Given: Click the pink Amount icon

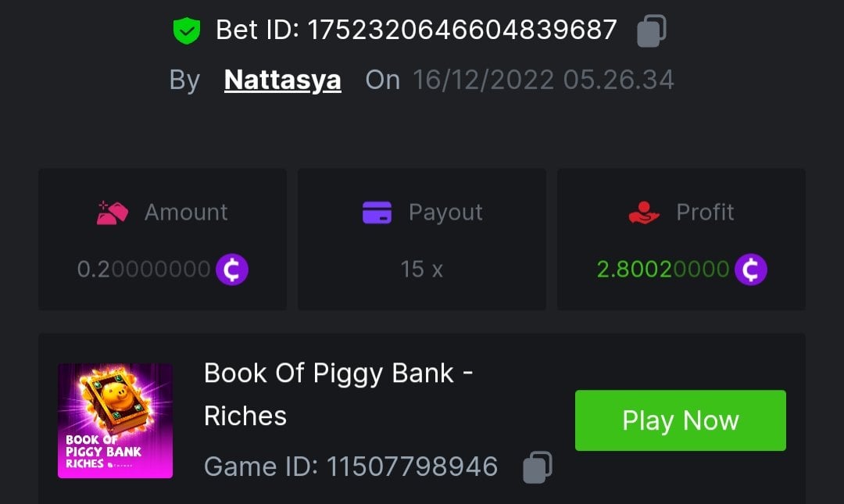Looking at the screenshot, I should 113,213.
